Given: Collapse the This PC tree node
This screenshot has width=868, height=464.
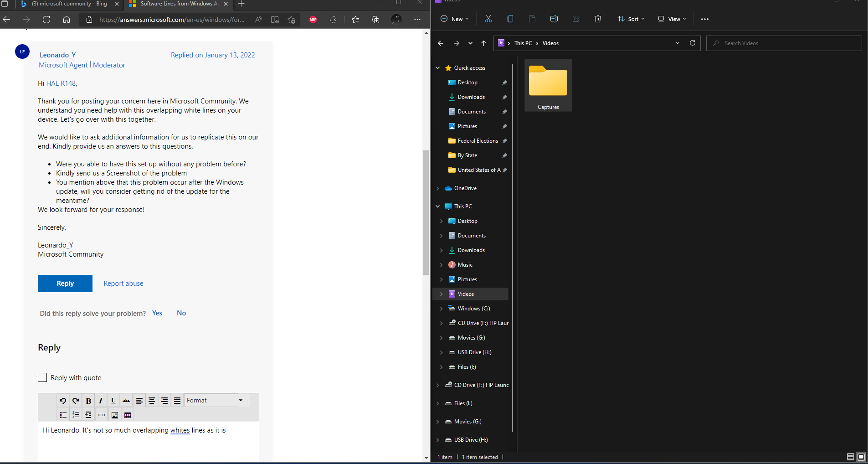Looking at the screenshot, I should point(437,206).
